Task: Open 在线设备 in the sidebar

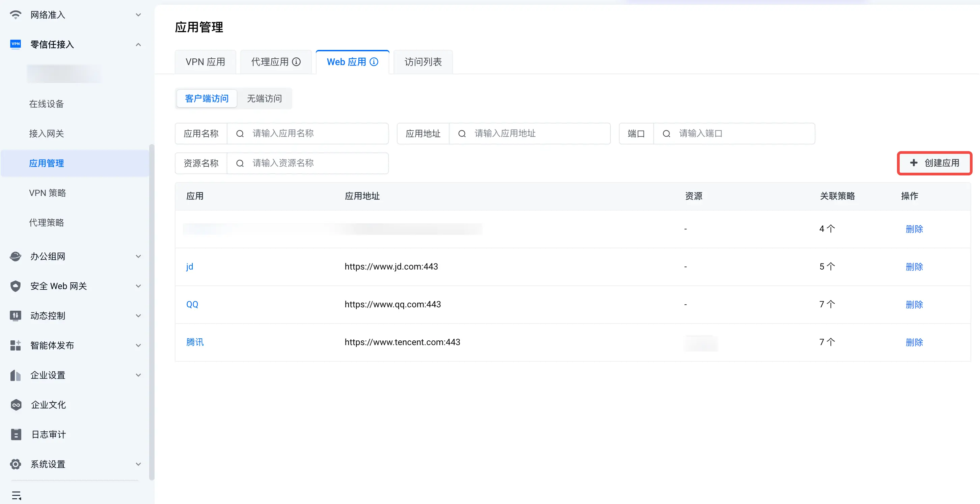Action: tap(47, 104)
